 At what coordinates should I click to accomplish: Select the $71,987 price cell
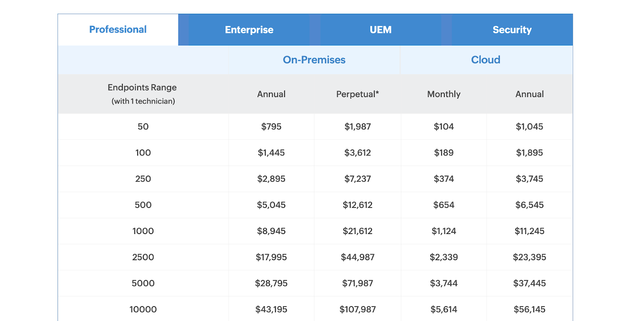coord(357,283)
